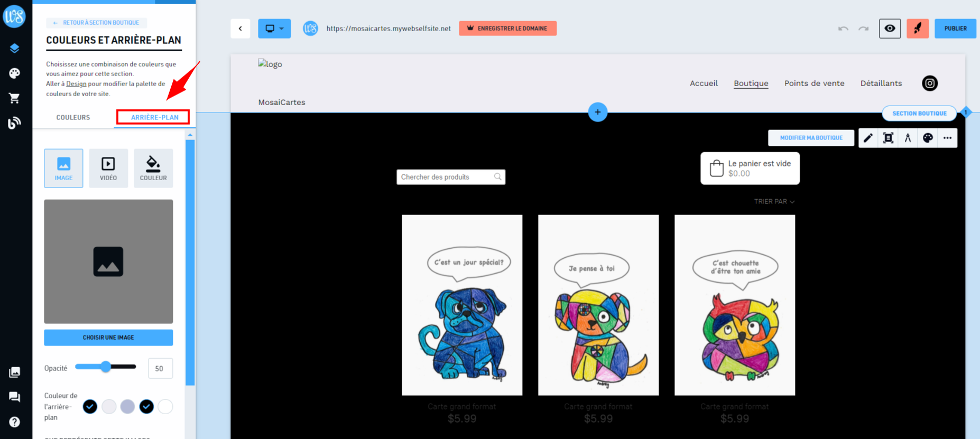
Task: Open the Layers sections panel
Action: (x=14, y=49)
